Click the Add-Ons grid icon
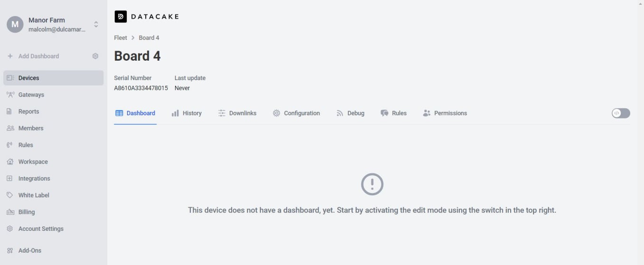The image size is (644, 265). coord(10,250)
